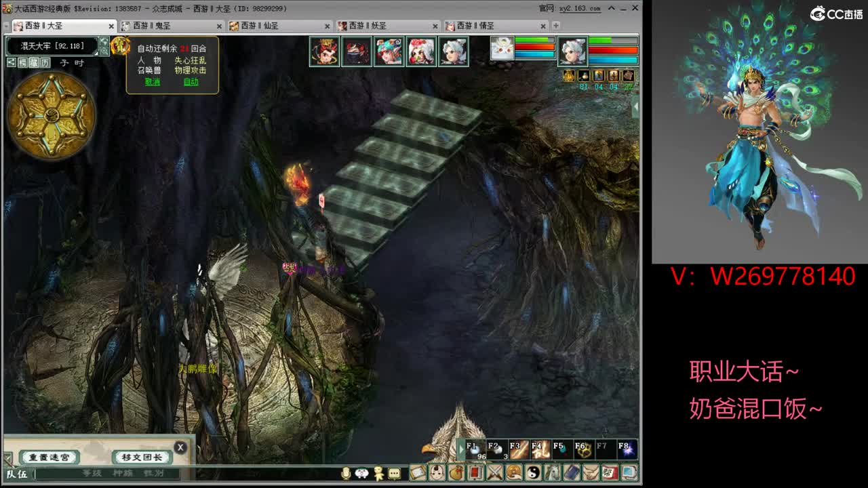Toggle the microphone voice icon
This screenshot has width=868, height=488.
pos(346,473)
